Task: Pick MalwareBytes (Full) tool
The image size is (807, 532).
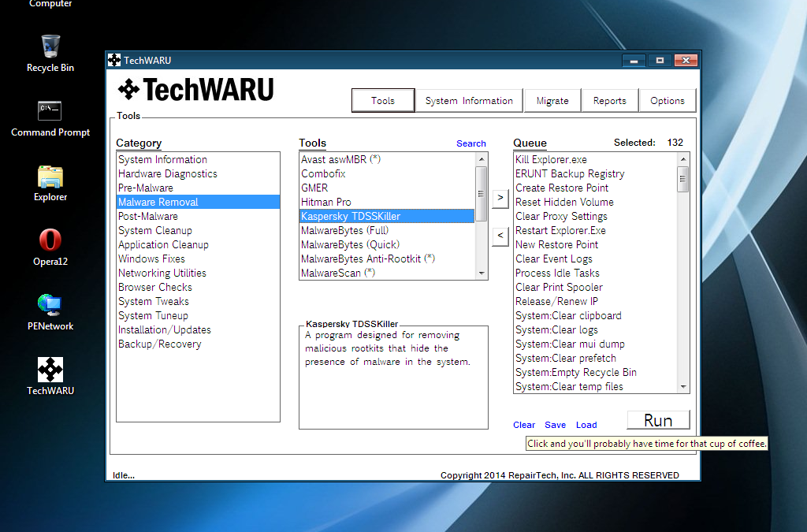Action: pos(387,230)
